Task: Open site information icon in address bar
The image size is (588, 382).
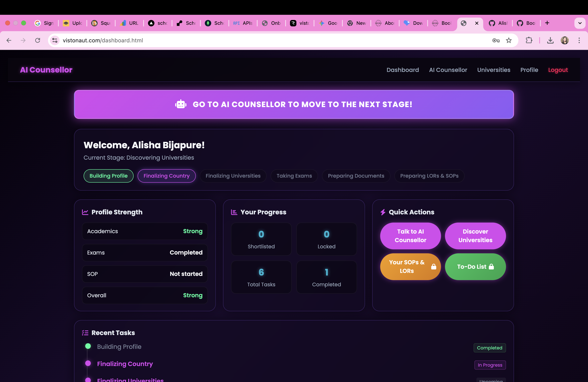Action: 55,40
